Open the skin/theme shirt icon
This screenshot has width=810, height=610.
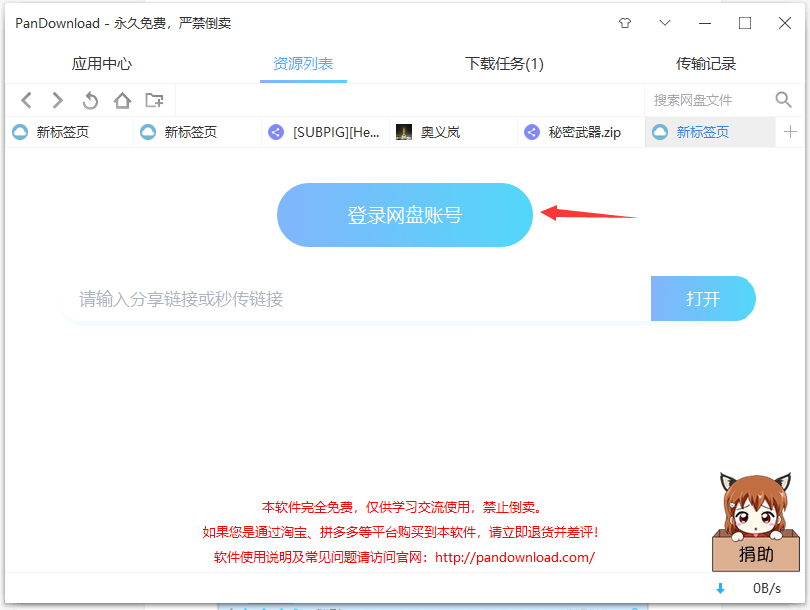pos(625,23)
